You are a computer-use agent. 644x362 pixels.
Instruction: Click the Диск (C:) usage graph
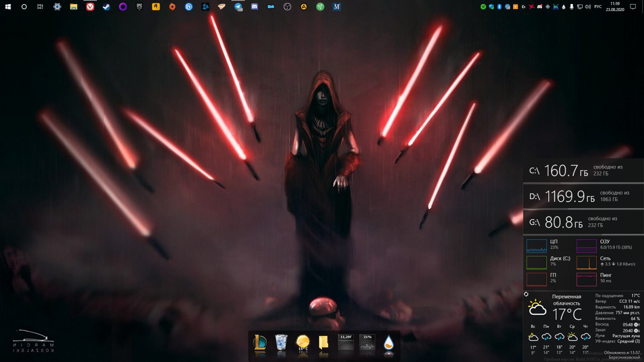(536, 262)
